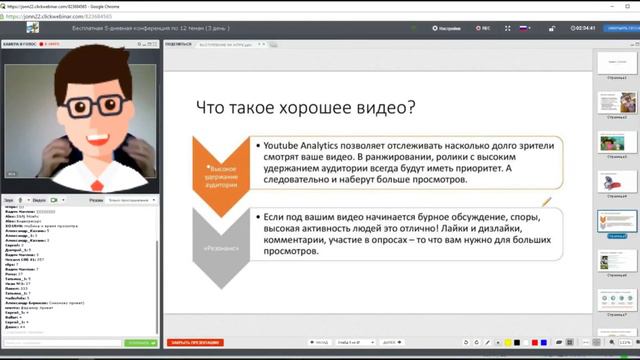Viewport: 640px width, 360px height.
Task: Pick the yellow color swatch
Action: tap(508, 342)
